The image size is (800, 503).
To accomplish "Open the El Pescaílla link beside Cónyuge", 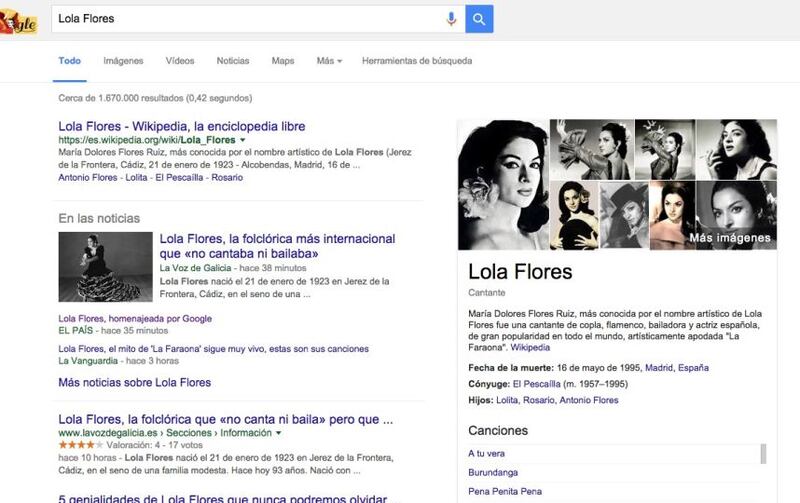I will [x=536, y=384].
